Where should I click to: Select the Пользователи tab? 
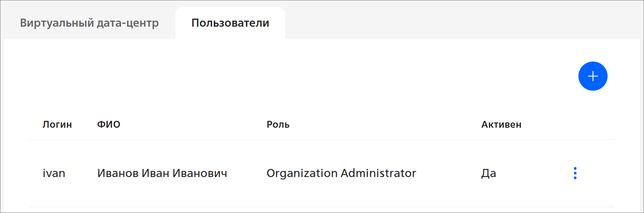(x=230, y=23)
